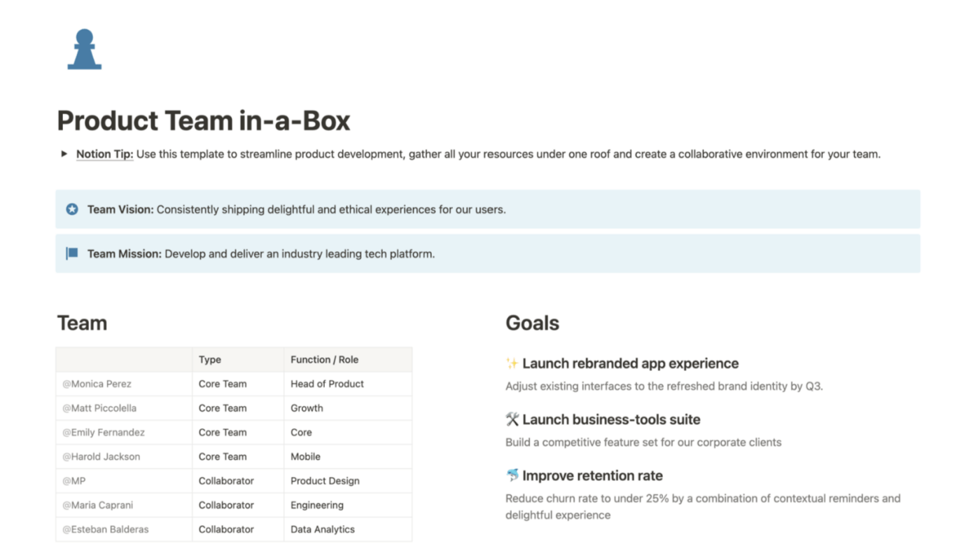Click the refreshed brand identity by Q3 description
Screen dimensions: 980x551
664,386
